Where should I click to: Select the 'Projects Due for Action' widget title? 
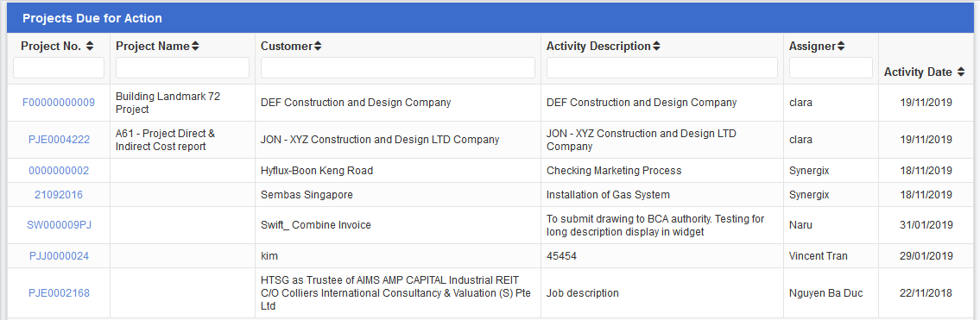pyautogui.click(x=92, y=19)
